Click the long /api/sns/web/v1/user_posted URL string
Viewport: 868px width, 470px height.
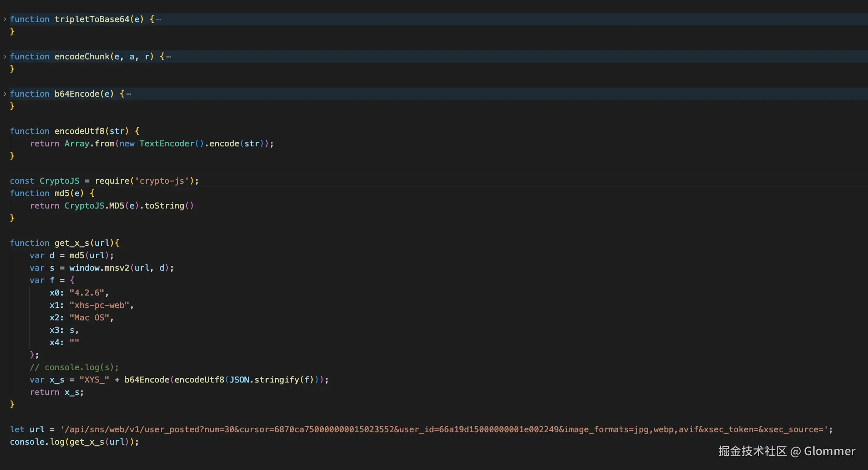pos(444,429)
